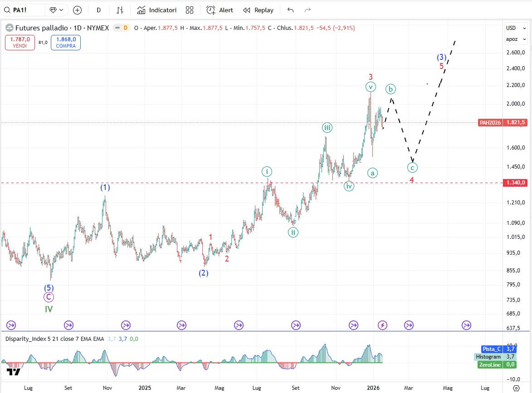Open the bar chart style selector
532x393 pixels.
tap(120, 10)
